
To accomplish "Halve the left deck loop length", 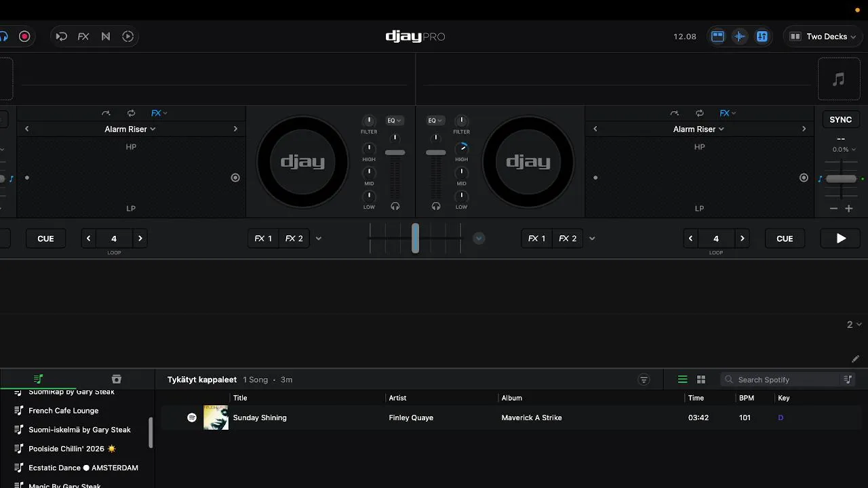I will [x=89, y=239].
